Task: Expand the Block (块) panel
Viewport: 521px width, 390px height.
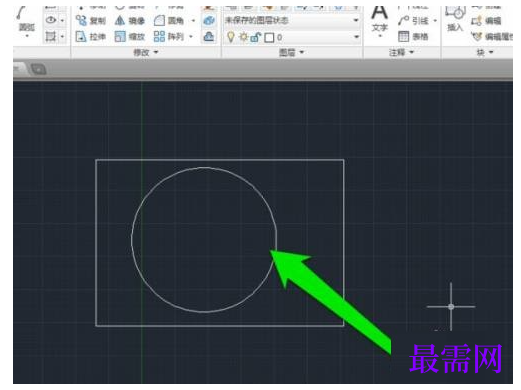Action: point(485,52)
